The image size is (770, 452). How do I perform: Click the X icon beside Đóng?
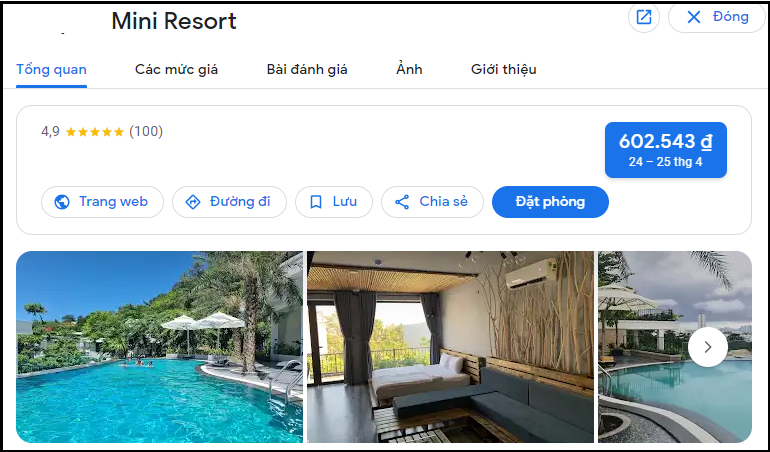[693, 17]
